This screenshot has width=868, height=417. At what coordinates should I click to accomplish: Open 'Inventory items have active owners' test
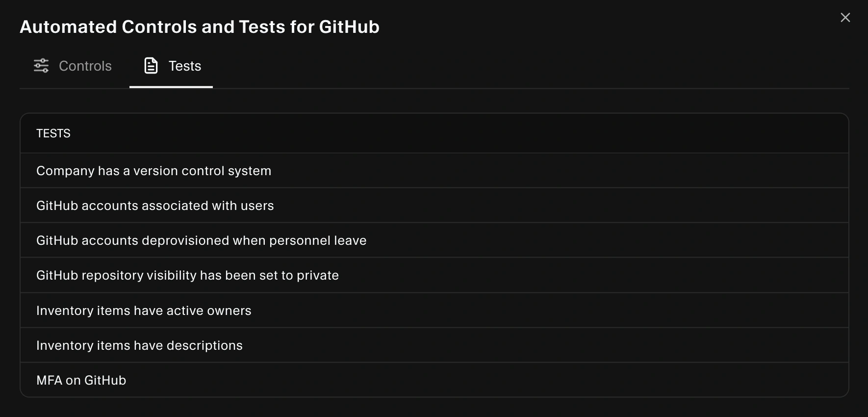(x=144, y=310)
